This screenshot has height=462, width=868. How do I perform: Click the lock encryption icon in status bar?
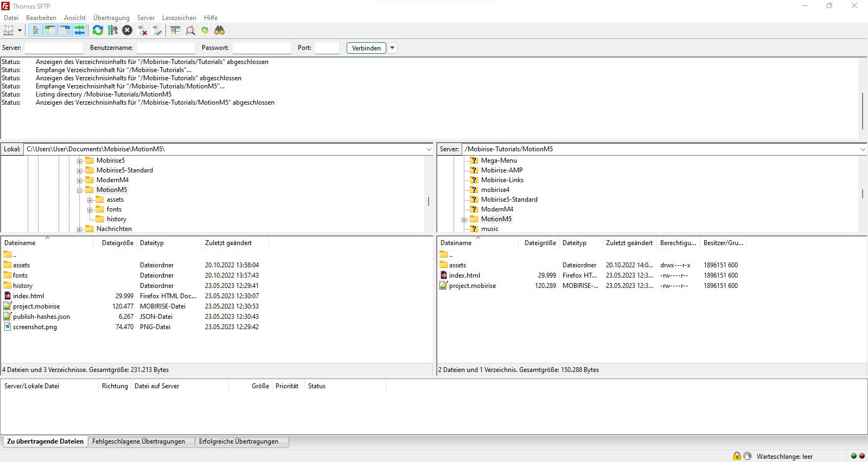736,456
